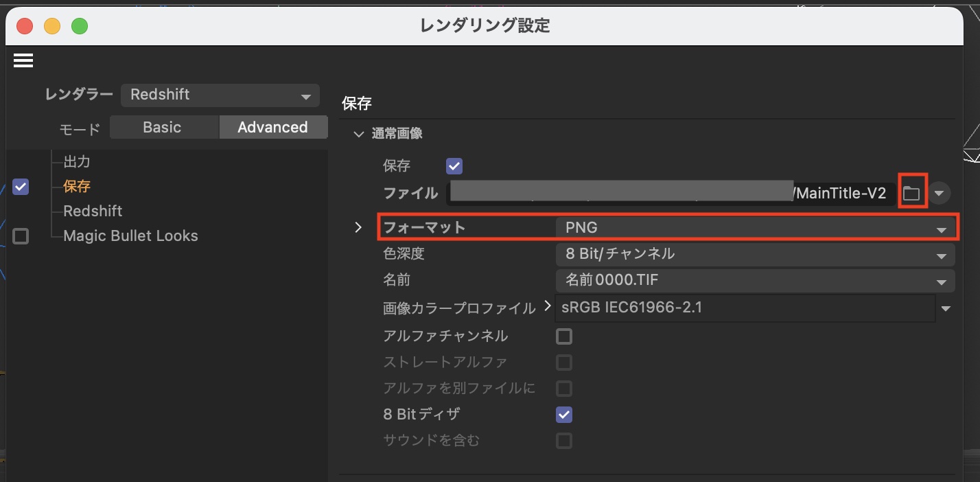The image size is (980, 482).
Task: Open the hamburger menu icon
Action: (23, 60)
